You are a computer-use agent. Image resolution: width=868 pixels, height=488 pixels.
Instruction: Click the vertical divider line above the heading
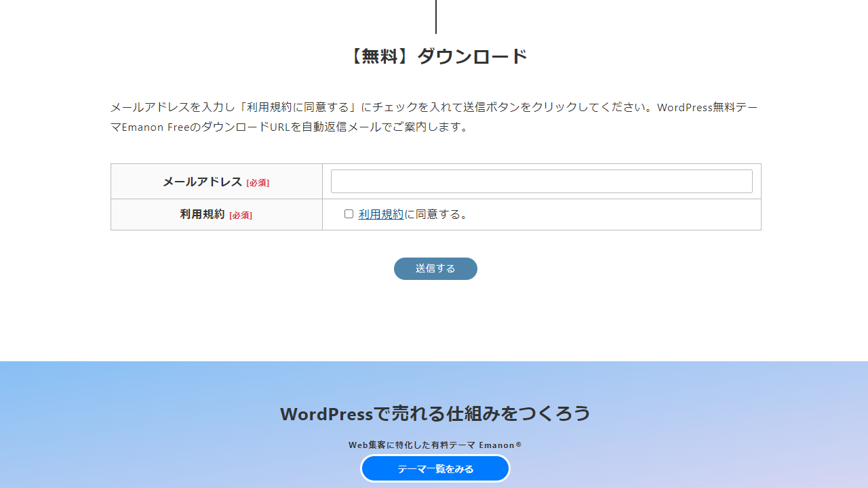435,16
